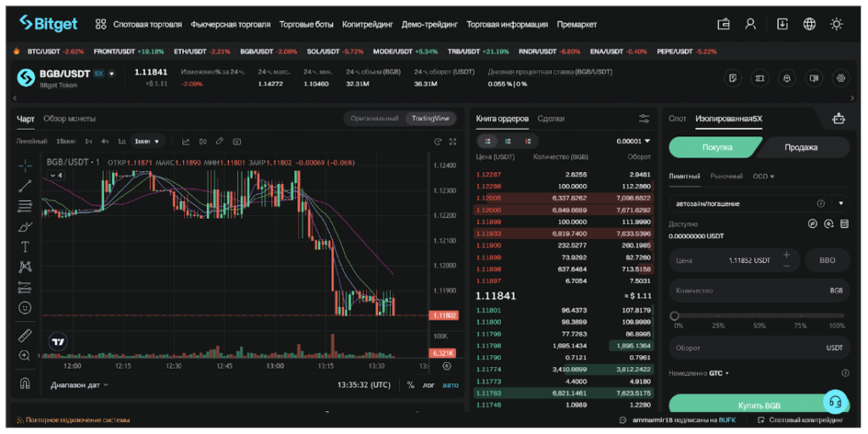Open the trading bot robot icon
The height and width of the screenshot is (434, 868).
pyautogui.click(x=839, y=119)
